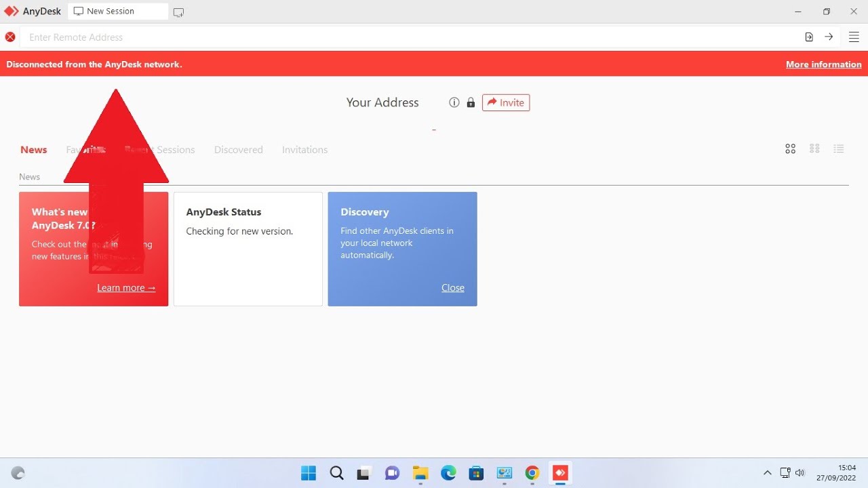
Task: Select the News tab
Action: pos(34,150)
